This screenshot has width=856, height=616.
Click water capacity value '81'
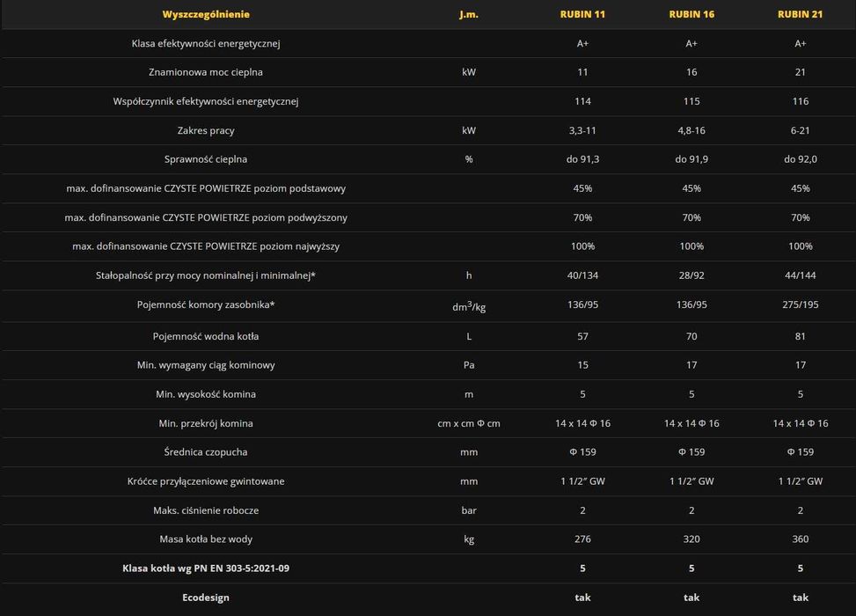click(800, 336)
